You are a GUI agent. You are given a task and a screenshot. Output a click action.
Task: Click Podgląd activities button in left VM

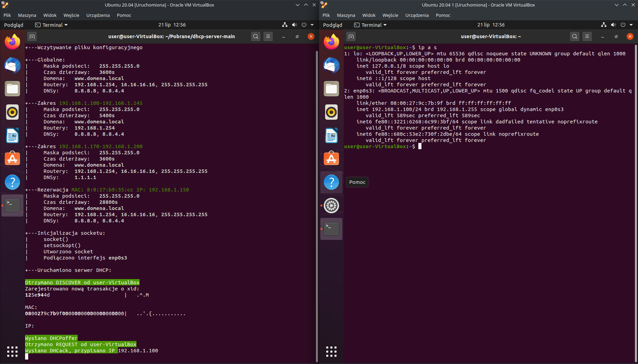pos(14,25)
